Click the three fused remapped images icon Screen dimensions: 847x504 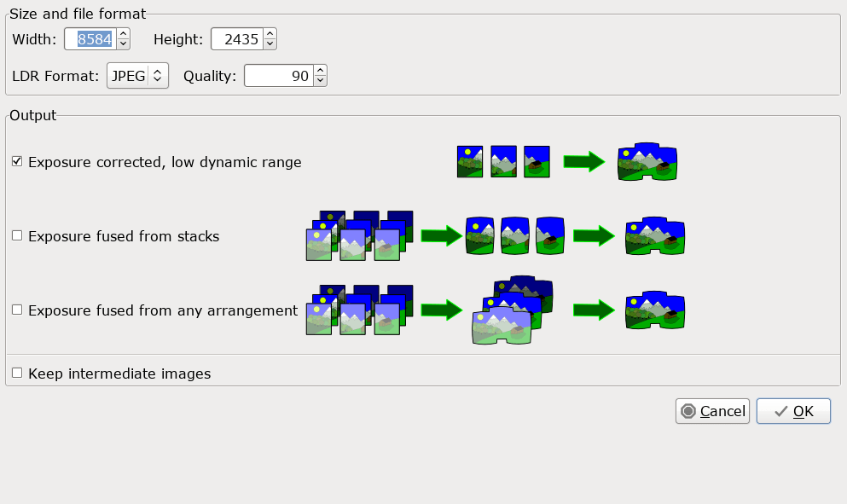[515, 235]
